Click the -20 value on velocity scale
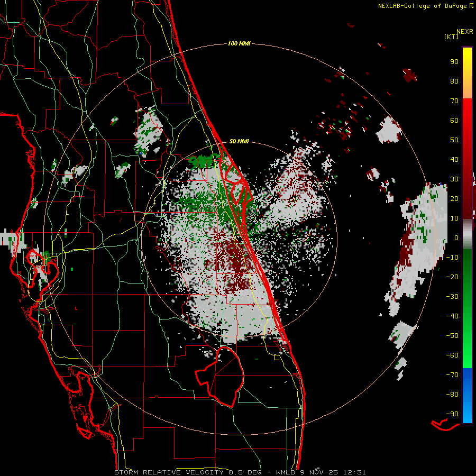Image resolution: width=476 pixels, height=476 pixels. (452, 277)
